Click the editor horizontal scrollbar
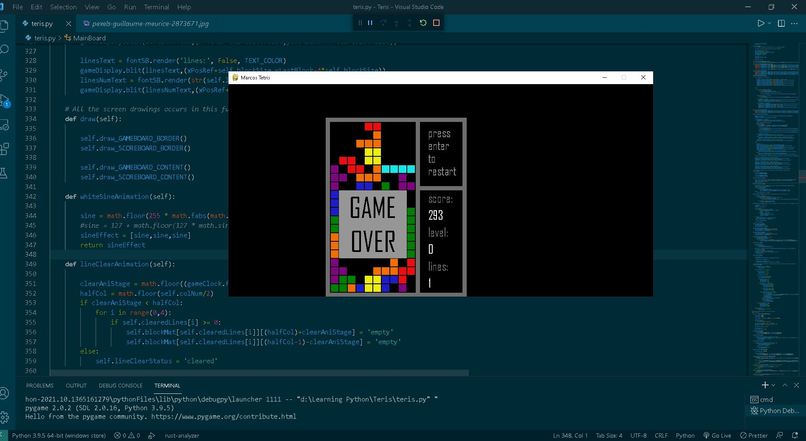This screenshot has height=441, width=806. click(259, 373)
